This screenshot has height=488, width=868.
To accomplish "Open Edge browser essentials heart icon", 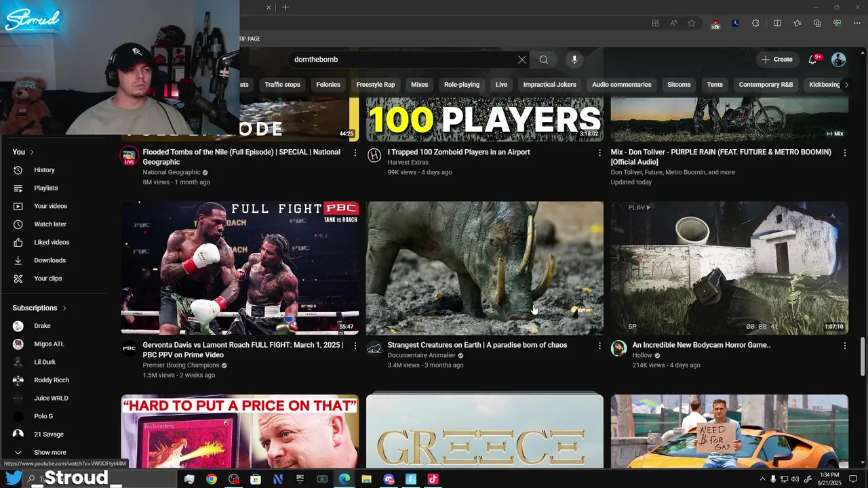I will tap(837, 23).
